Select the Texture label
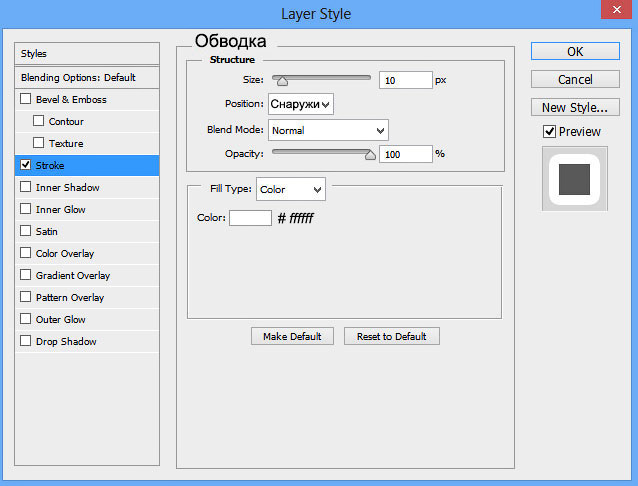The height and width of the screenshot is (486, 638). click(x=66, y=144)
